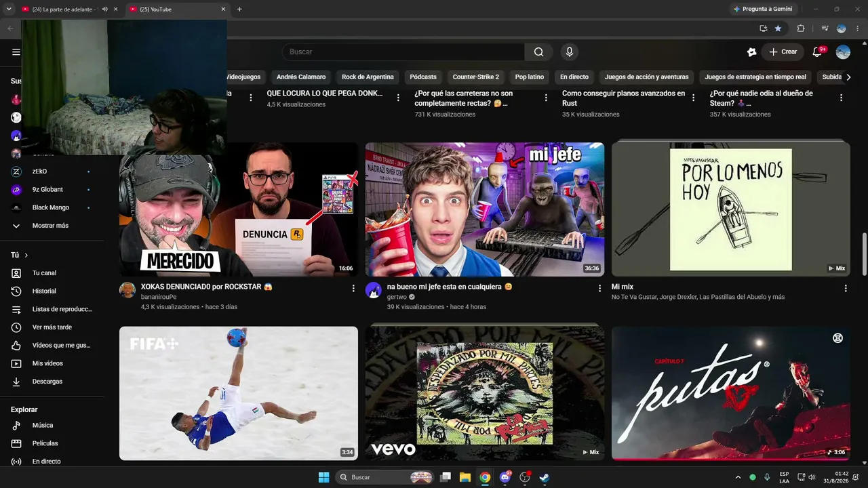
Task: Open YouTube notifications bell
Action: point(818,52)
